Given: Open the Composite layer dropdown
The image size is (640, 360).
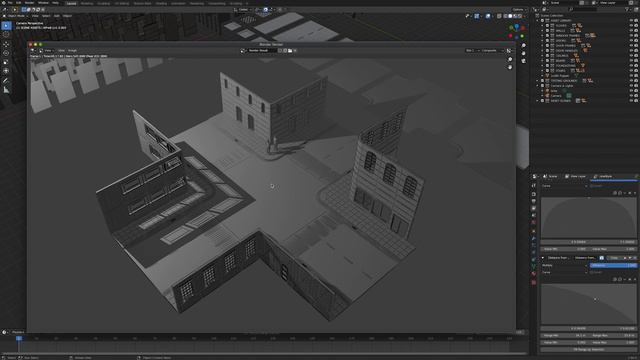Looking at the screenshot, I should pos(492,51).
